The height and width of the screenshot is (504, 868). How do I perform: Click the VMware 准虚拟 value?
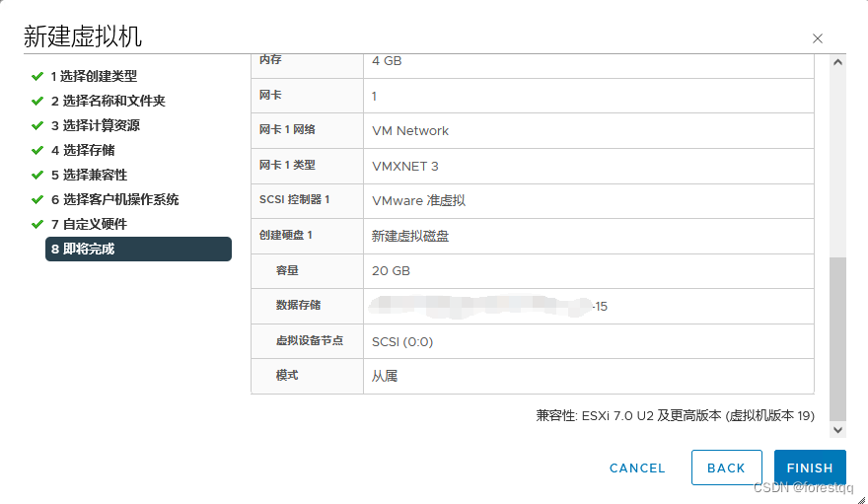(418, 201)
